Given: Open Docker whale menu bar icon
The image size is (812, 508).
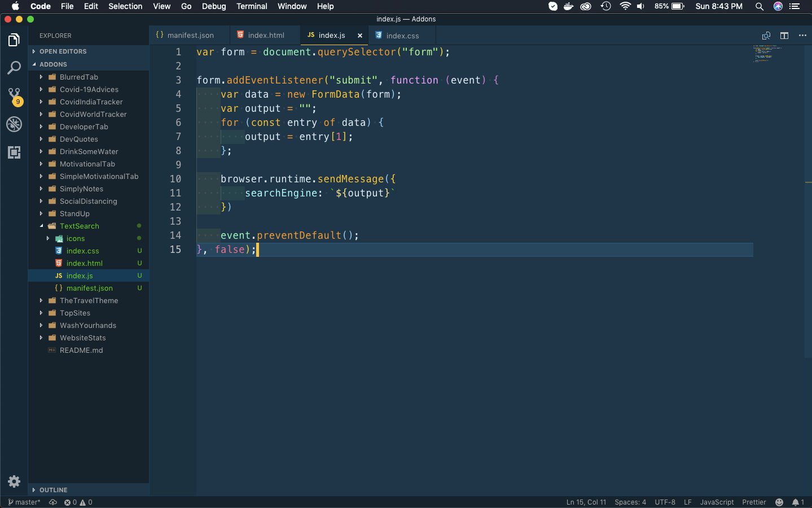Looking at the screenshot, I should (x=569, y=6).
